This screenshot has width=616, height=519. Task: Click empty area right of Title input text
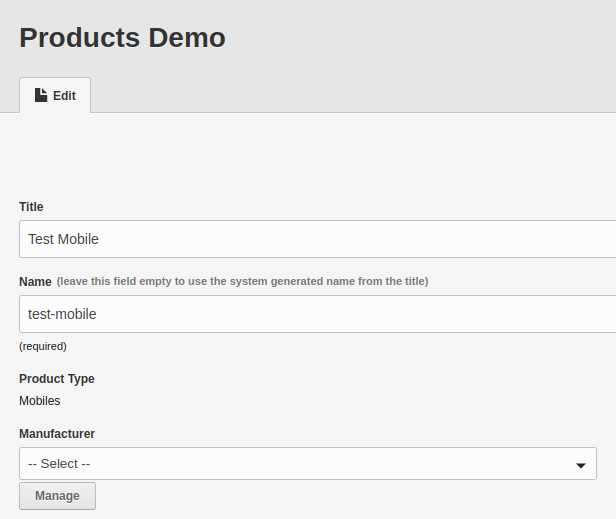354,239
